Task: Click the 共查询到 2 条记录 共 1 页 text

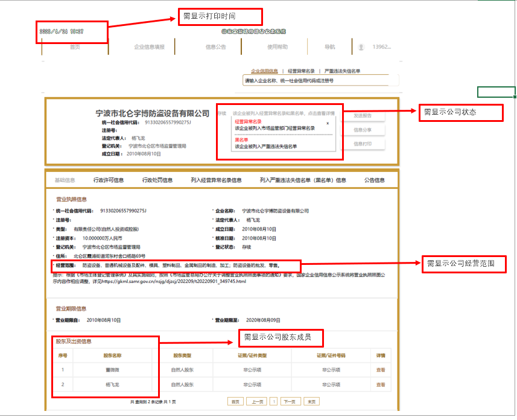Action: click(153, 402)
